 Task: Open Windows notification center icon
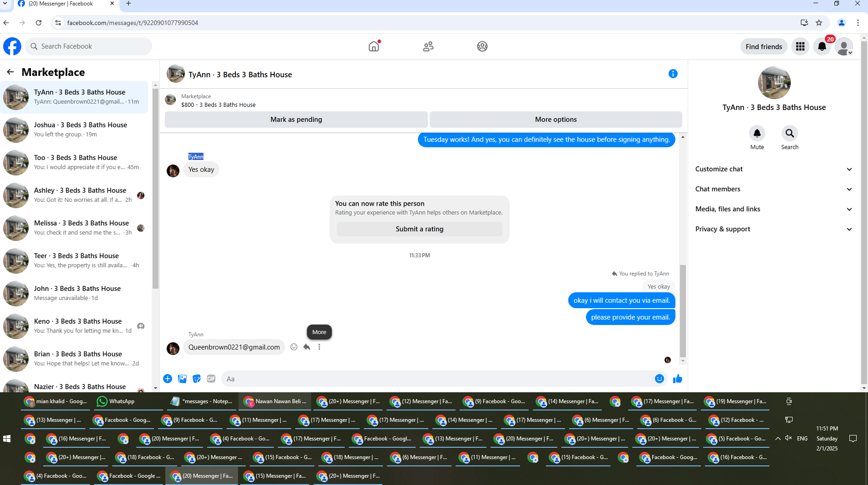853,439
